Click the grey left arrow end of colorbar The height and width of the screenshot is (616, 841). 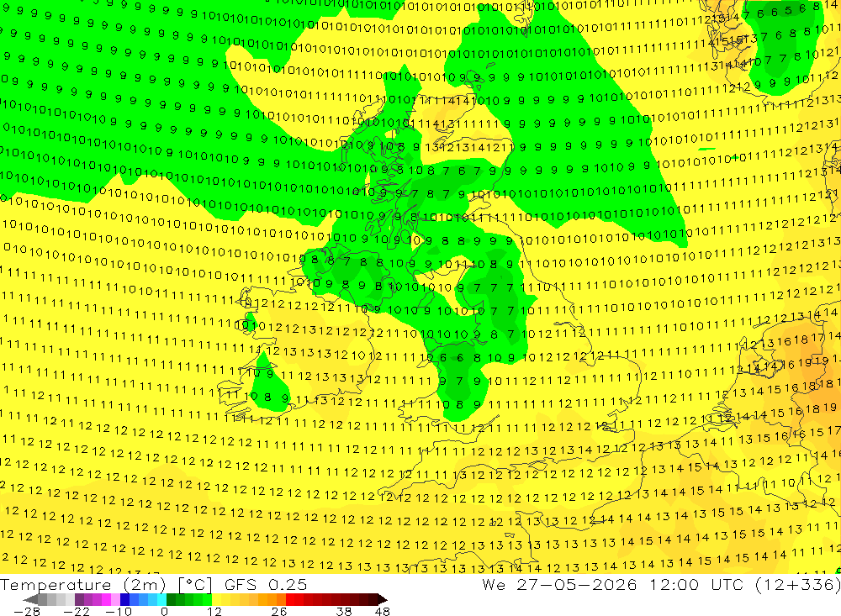click(30, 599)
